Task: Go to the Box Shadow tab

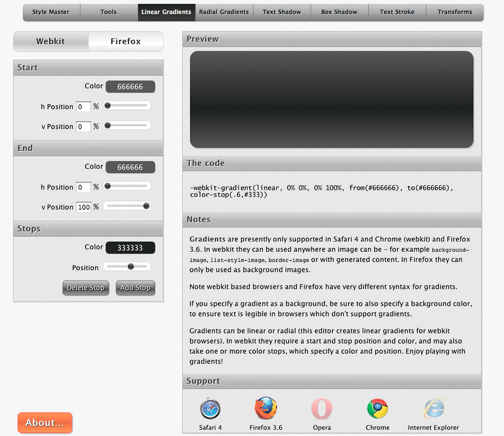Action: point(339,12)
